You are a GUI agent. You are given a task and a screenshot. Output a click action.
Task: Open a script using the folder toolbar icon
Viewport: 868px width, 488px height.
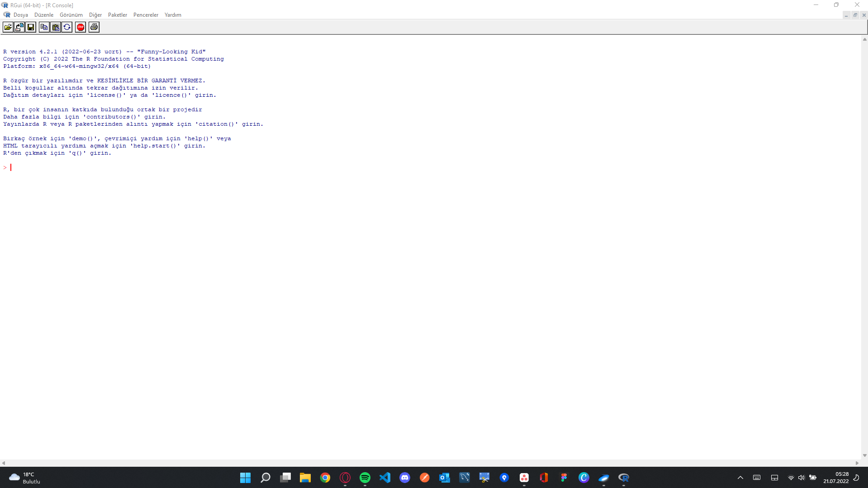point(8,27)
